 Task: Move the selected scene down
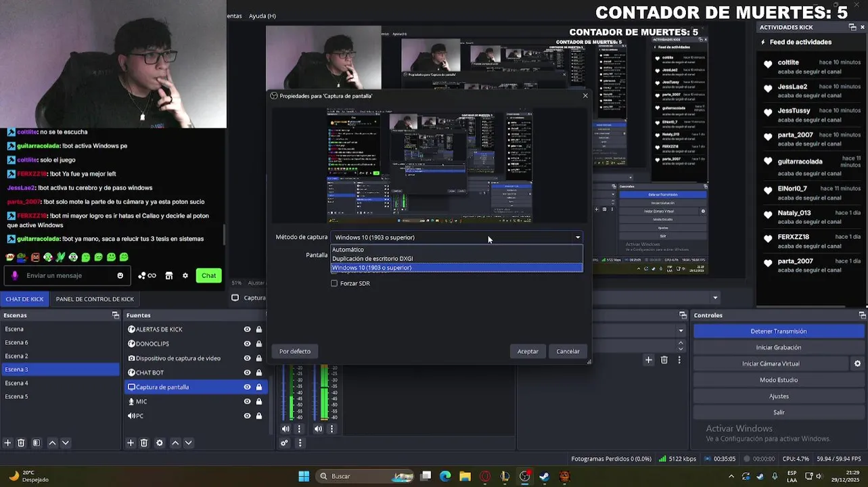point(66,443)
